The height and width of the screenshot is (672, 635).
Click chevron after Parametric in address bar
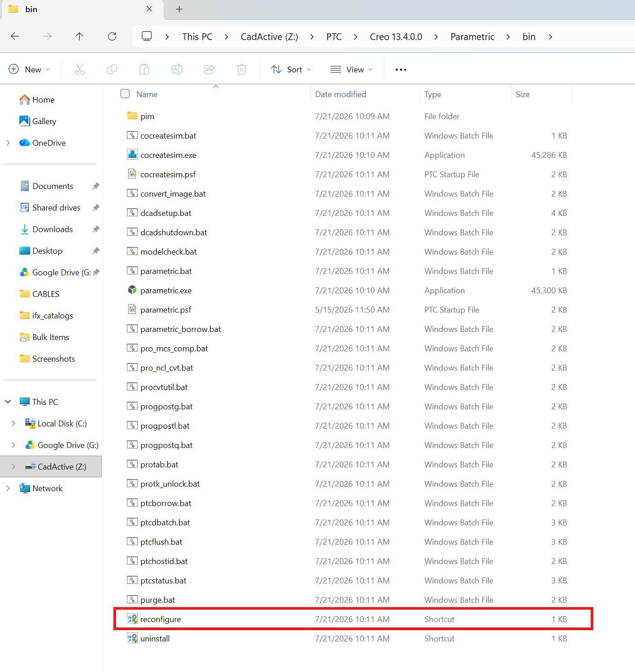pyautogui.click(x=508, y=37)
